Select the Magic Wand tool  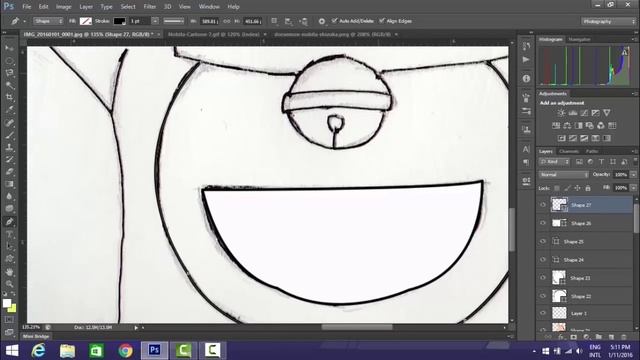coord(9,85)
